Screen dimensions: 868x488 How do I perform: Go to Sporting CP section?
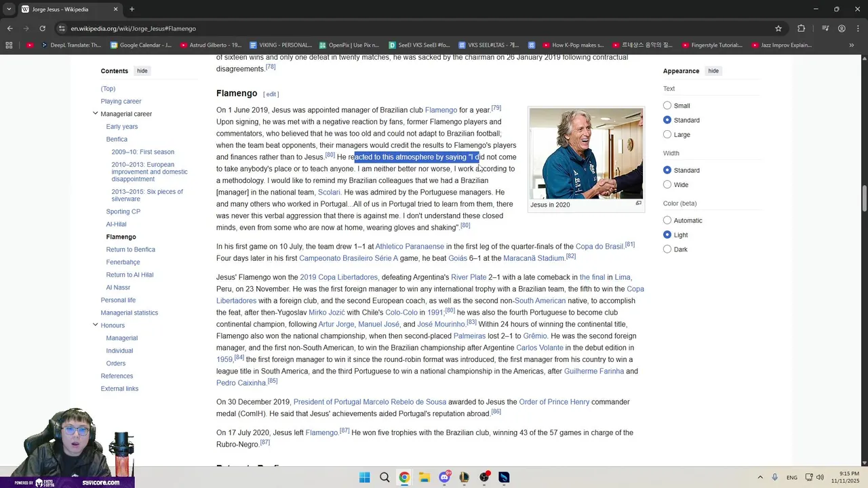(x=123, y=211)
